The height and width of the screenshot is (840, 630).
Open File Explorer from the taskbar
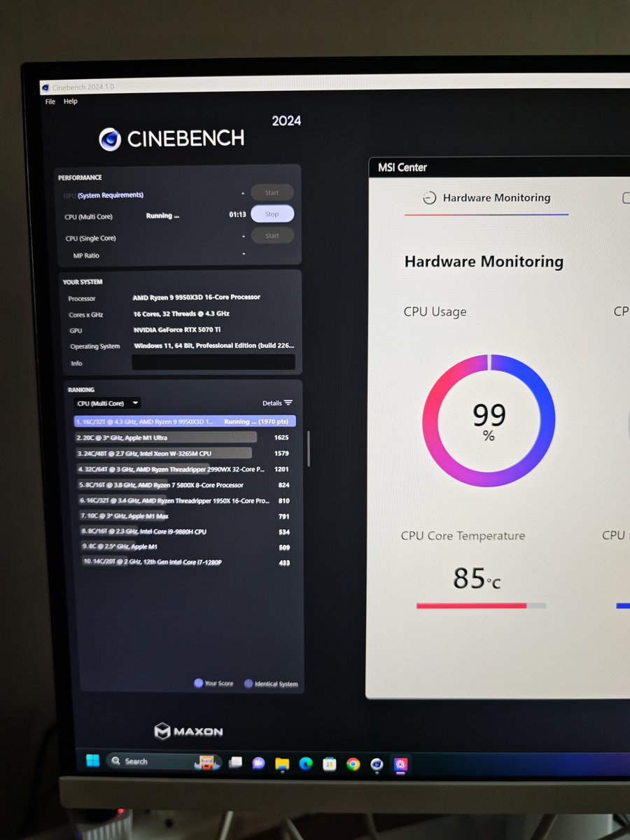[x=282, y=763]
